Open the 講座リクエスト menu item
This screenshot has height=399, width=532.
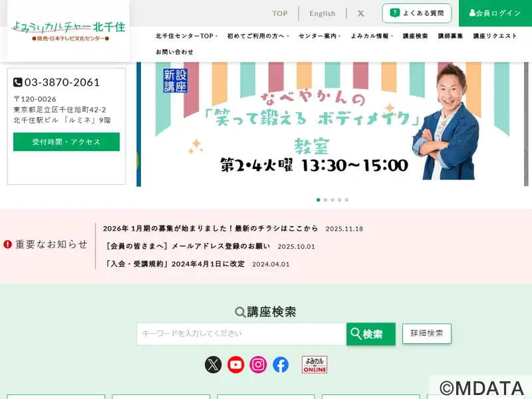click(x=495, y=36)
